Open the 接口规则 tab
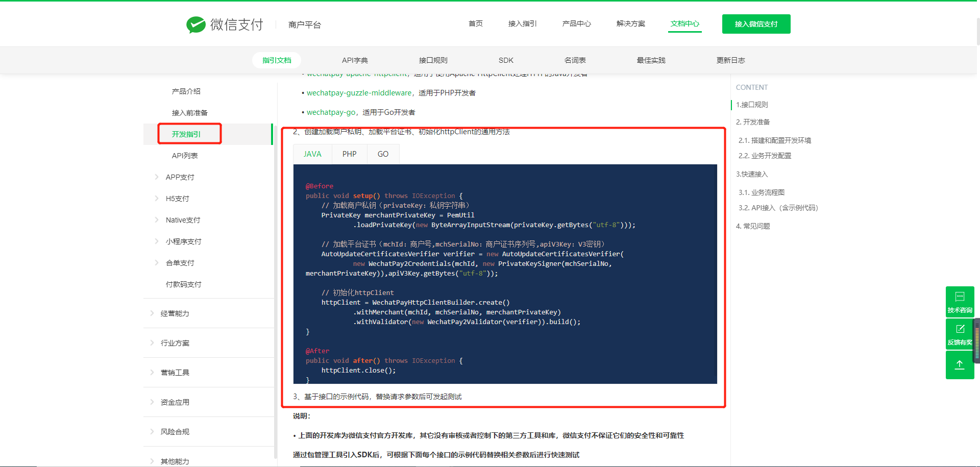980x467 pixels. point(433,60)
